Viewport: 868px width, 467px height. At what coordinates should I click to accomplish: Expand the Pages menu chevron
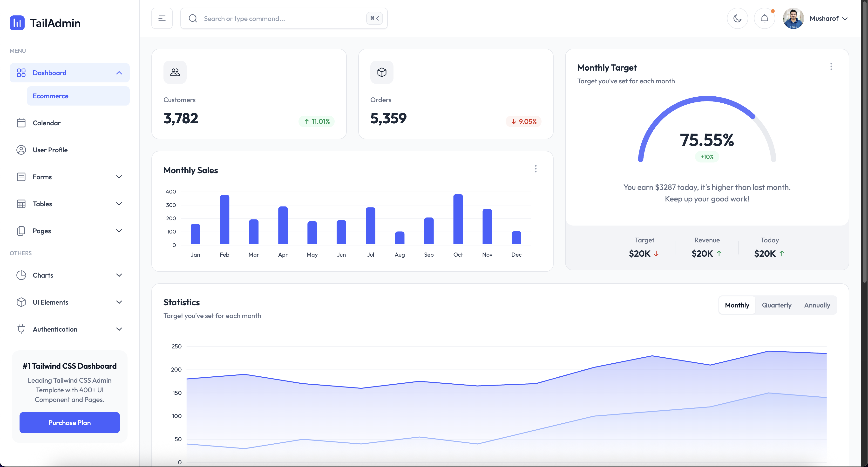click(119, 231)
